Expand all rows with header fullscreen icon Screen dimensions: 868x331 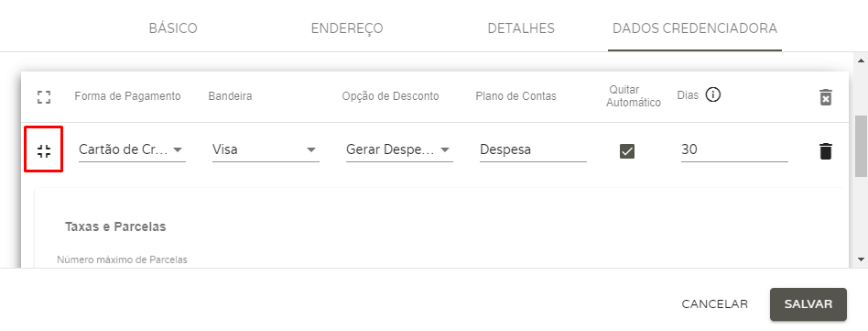[44, 97]
